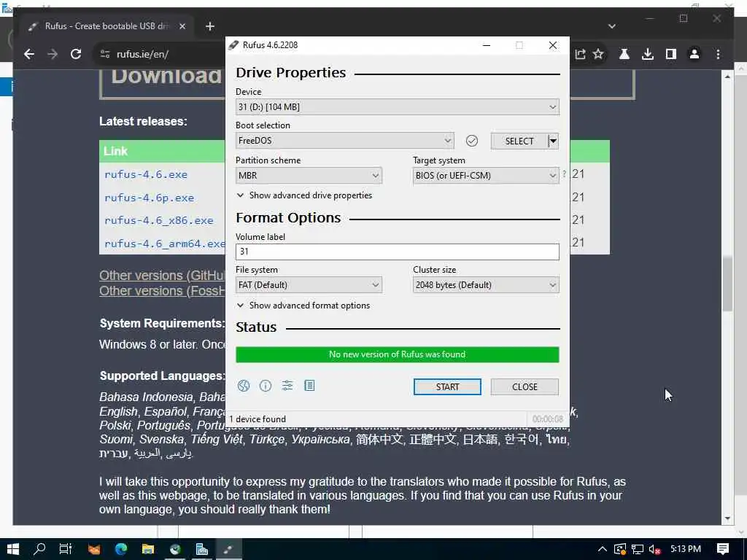Open Windows taskbar search
Viewport: 747px width, 560px height.
click(x=39, y=549)
